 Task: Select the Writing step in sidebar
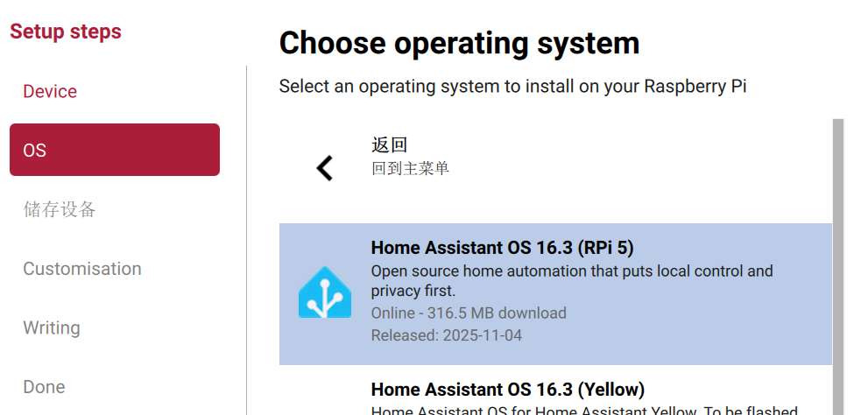pos(52,328)
